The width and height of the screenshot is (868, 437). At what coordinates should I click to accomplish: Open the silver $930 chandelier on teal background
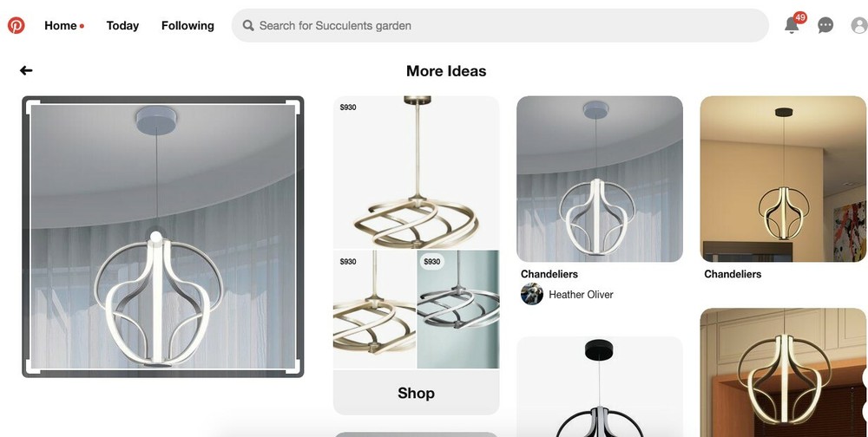tap(457, 310)
